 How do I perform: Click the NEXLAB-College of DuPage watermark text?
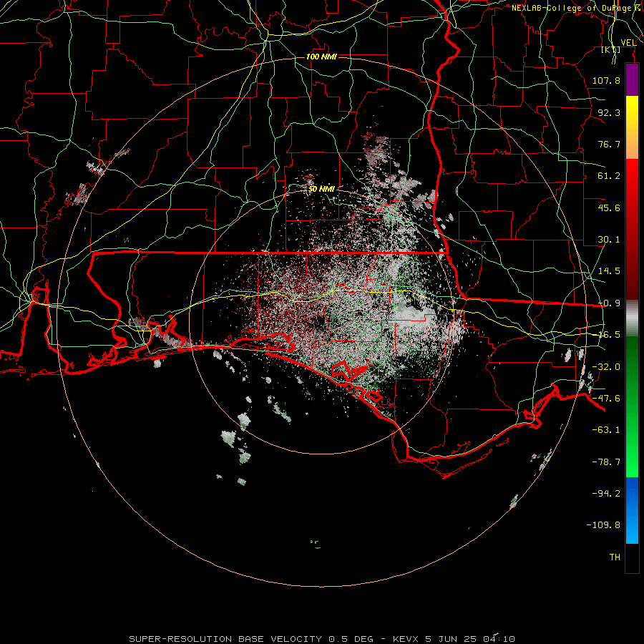pos(577,8)
